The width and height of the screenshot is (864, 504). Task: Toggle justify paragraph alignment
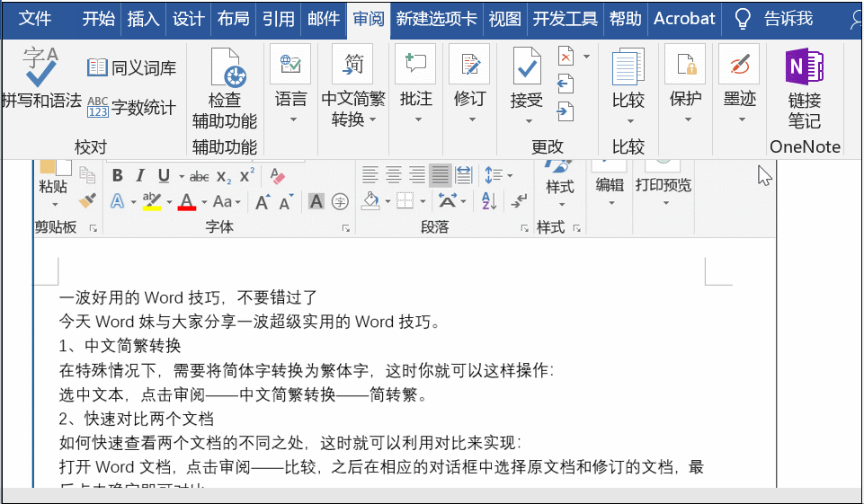pyautogui.click(x=440, y=176)
